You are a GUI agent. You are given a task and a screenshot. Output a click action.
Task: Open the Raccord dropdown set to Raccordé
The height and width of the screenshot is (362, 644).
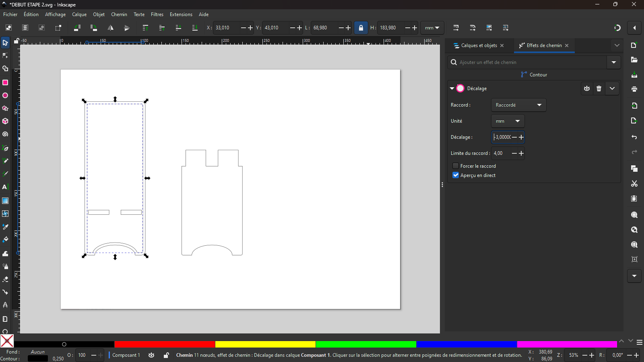pos(518,105)
